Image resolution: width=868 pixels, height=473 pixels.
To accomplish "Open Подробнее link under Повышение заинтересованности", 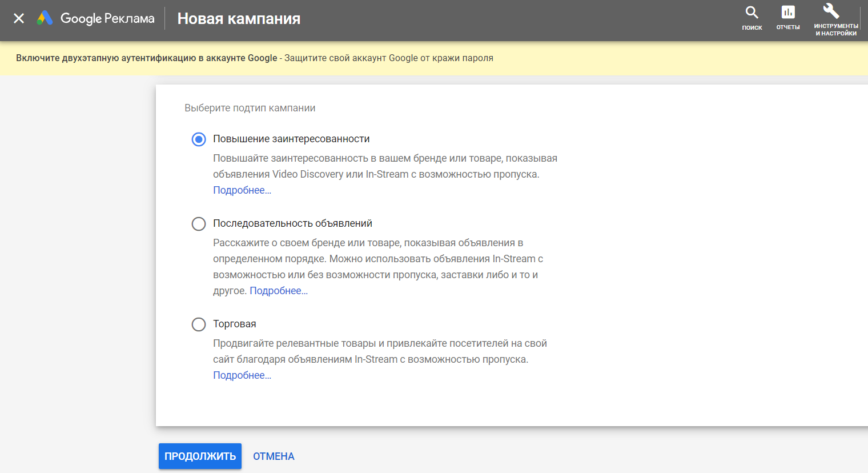I will [242, 190].
